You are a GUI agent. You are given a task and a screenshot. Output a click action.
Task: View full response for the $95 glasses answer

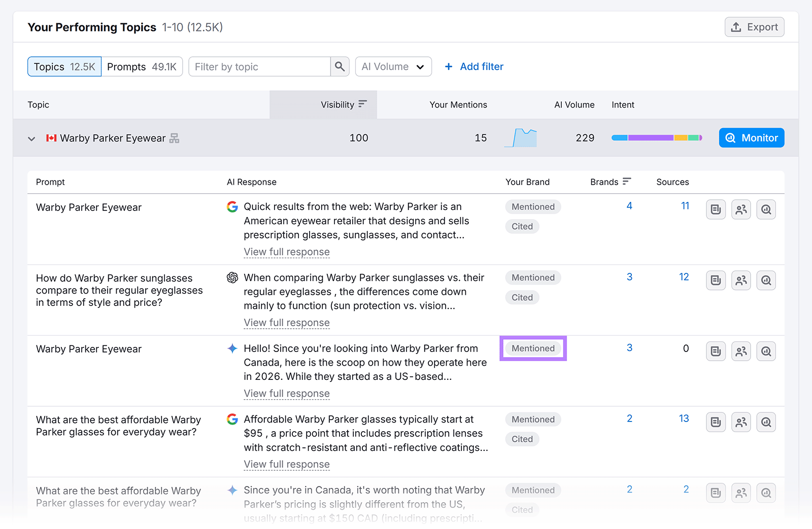287,464
